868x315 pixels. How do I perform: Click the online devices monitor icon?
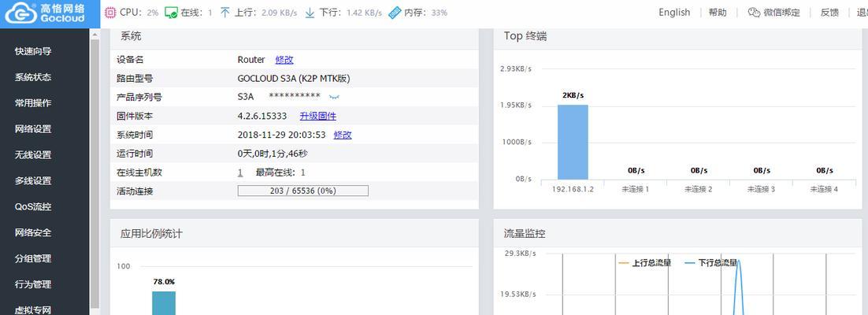point(172,13)
